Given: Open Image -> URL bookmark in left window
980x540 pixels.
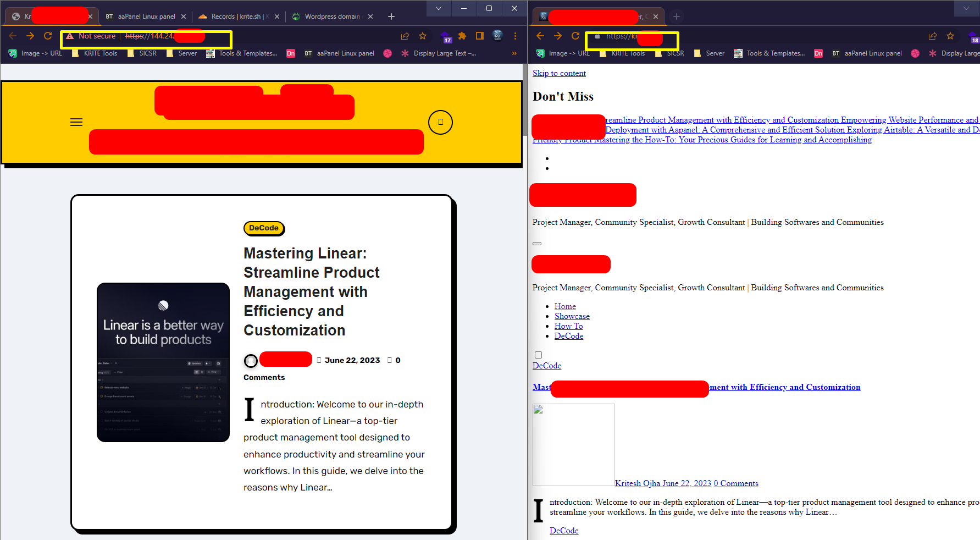Looking at the screenshot, I should click(x=35, y=53).
